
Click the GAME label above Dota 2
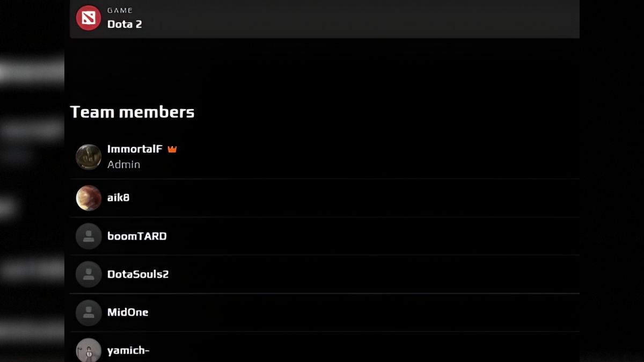click(120, 10)
